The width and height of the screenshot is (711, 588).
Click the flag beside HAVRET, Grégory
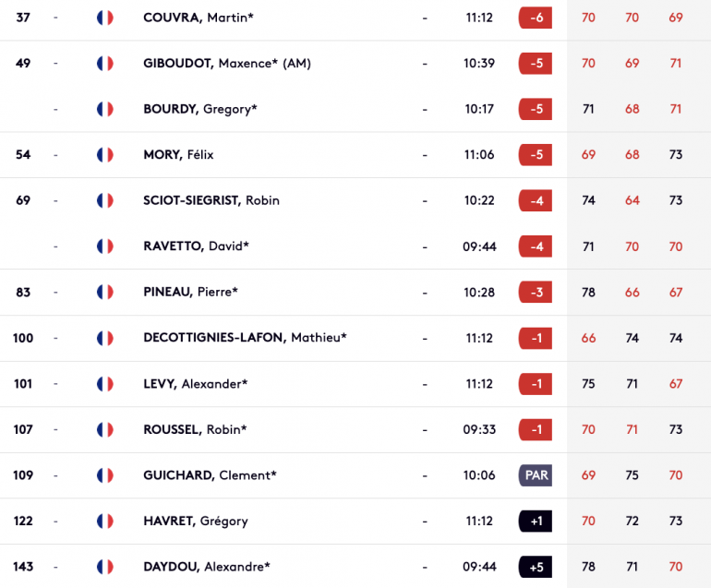(104, 521)
